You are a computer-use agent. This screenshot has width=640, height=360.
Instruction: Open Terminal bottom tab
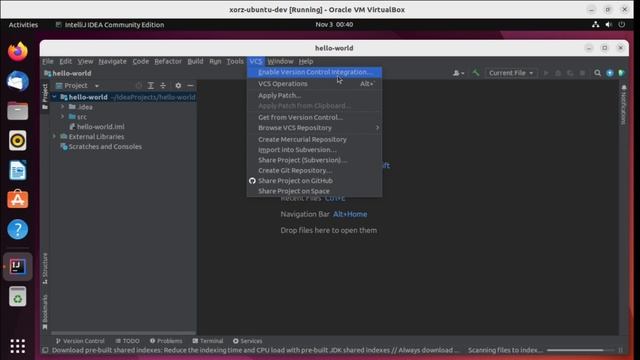point(208,341)
